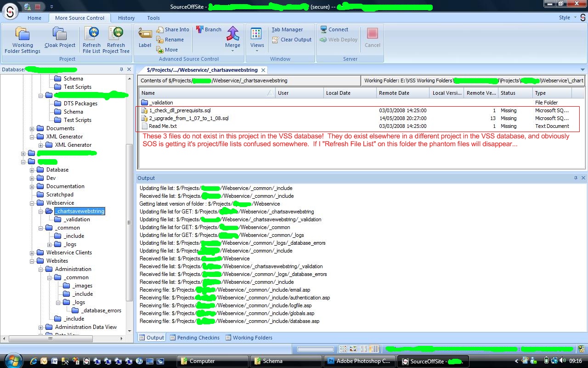The width and height of the screenshot is (588, 368).
Task: Collapse the Websites tree node
Action: (x=32, y=261)
